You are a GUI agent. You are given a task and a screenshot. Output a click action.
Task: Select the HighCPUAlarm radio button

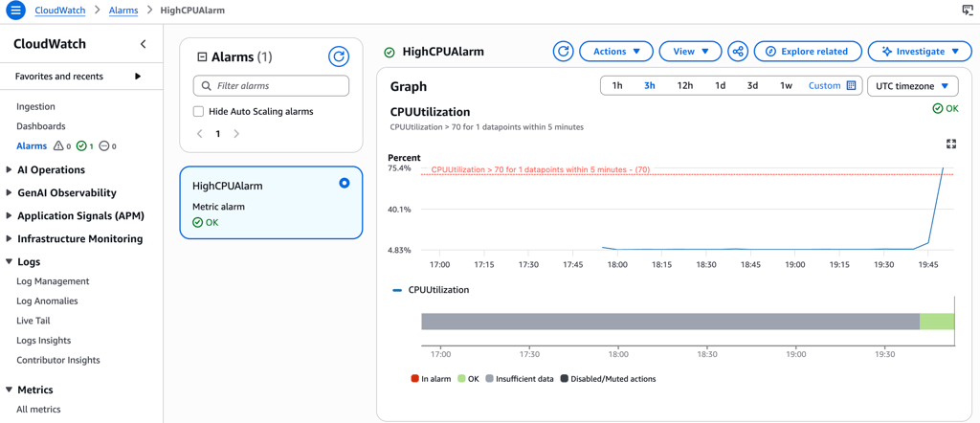pyautogui.click(x=345, y=183)
